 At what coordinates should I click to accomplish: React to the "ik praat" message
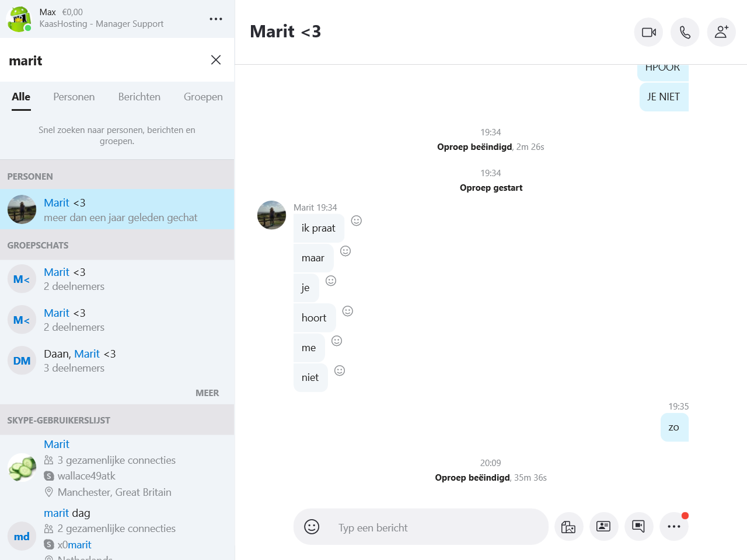coord(356,220)
